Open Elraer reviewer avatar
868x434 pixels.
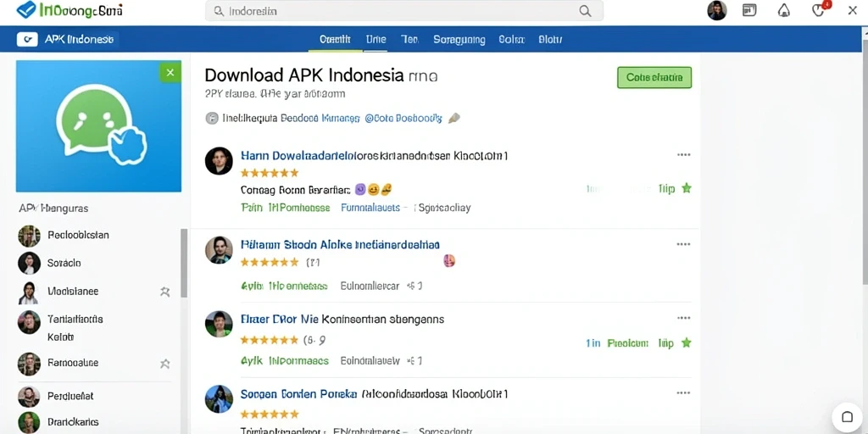pyautogui.click(x=219, y=324)
